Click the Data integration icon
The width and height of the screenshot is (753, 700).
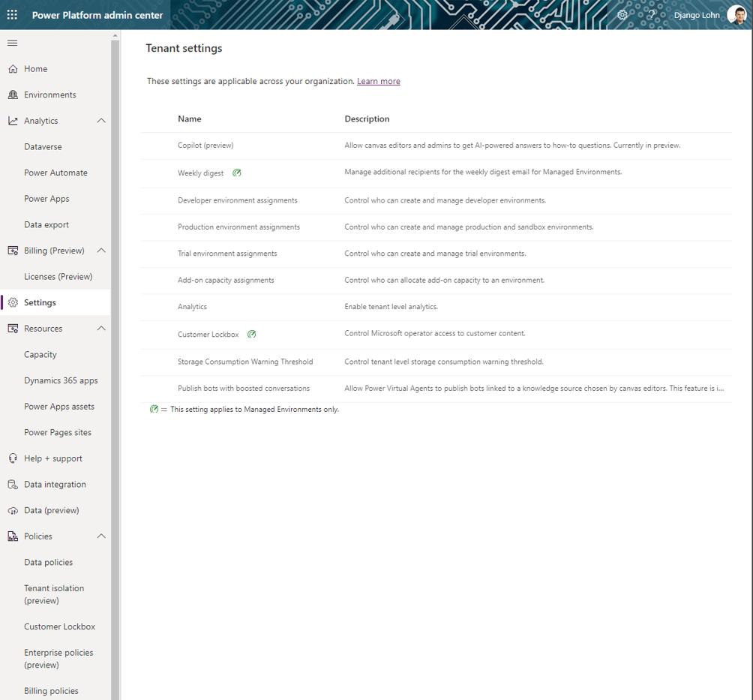[13, 484]
